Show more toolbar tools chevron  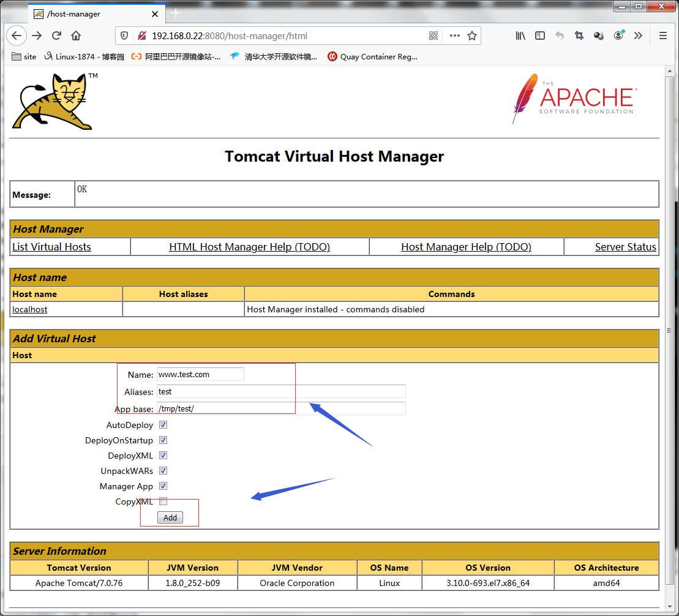639,36
